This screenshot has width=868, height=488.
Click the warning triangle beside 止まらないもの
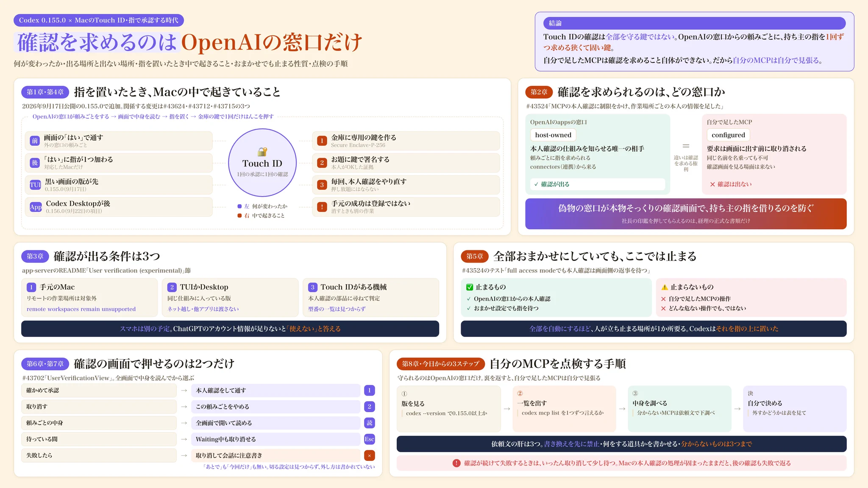pos(665,287)
